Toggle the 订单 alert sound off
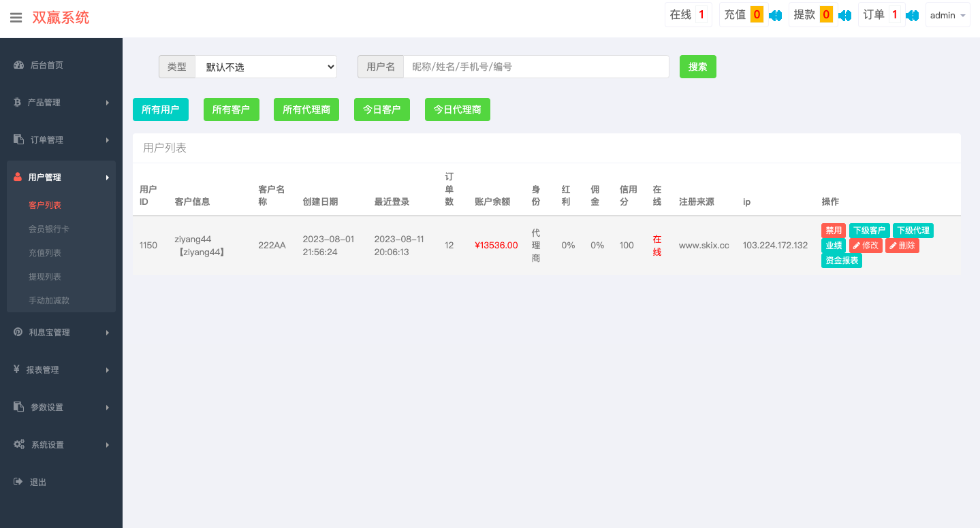 [913, 14]
